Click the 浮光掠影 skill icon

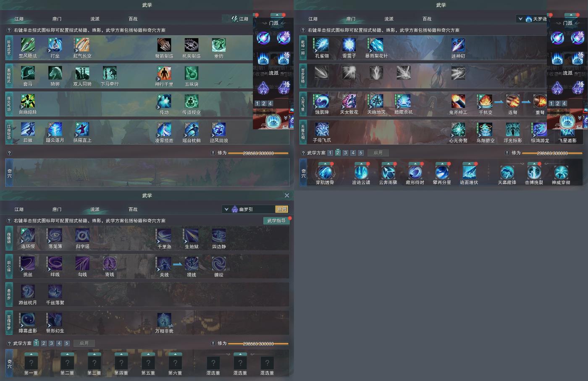pyautogui.click(x=513, y=129)
